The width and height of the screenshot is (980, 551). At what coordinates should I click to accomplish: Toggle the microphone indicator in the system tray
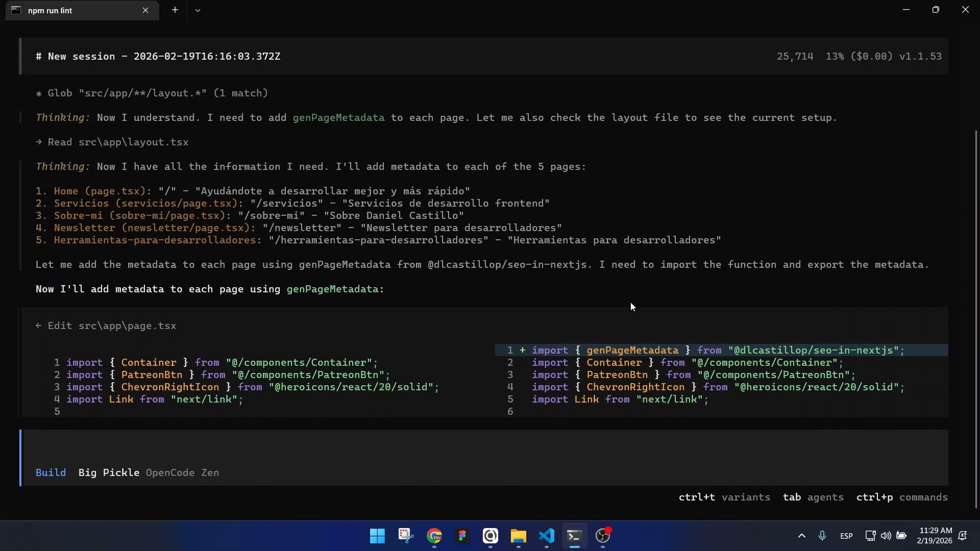pos(823,536)
